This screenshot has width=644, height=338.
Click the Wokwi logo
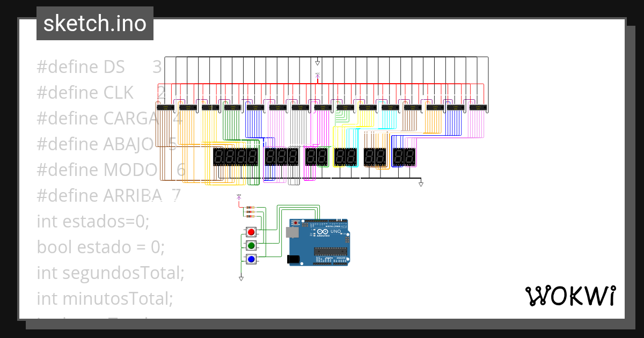point(572,295)
